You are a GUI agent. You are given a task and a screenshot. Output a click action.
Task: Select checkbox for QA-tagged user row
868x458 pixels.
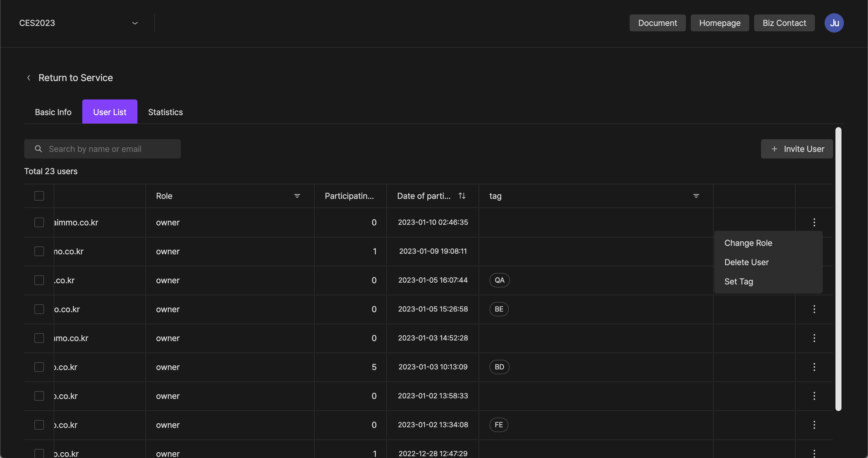pos(39,280)
